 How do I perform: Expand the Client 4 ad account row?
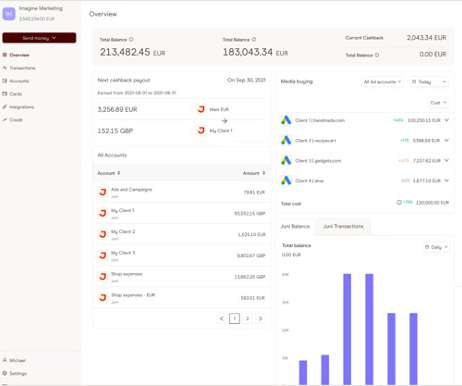click(447, 181)
